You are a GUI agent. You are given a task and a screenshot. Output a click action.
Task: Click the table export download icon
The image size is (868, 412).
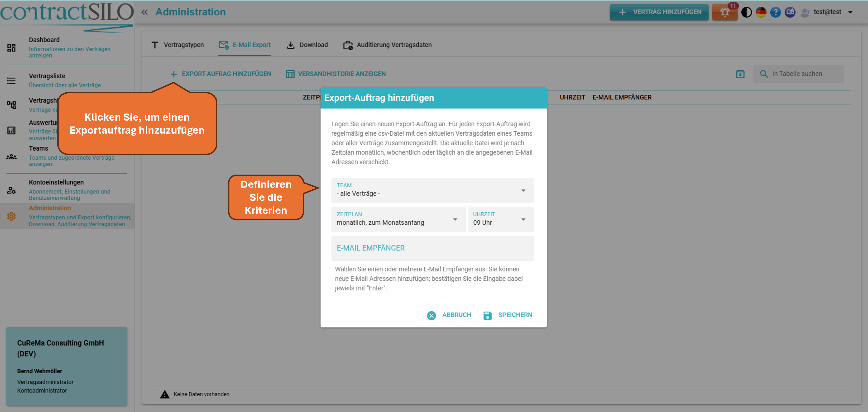tap(740, 74)
